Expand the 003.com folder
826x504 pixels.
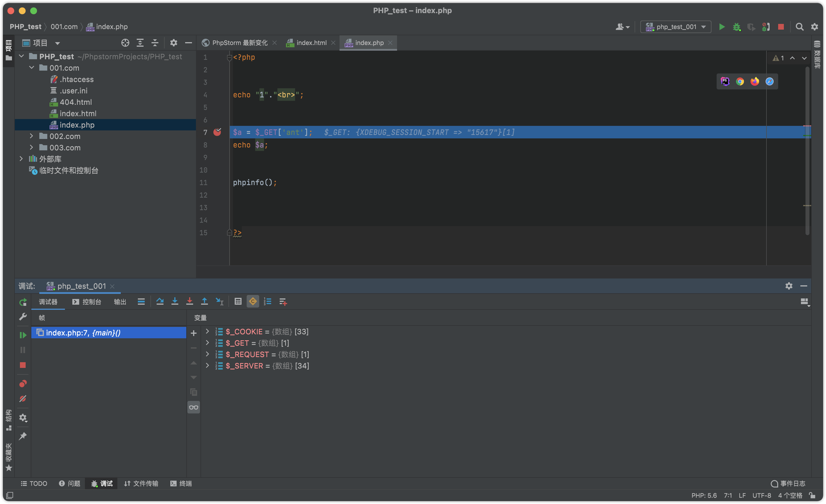32,147
